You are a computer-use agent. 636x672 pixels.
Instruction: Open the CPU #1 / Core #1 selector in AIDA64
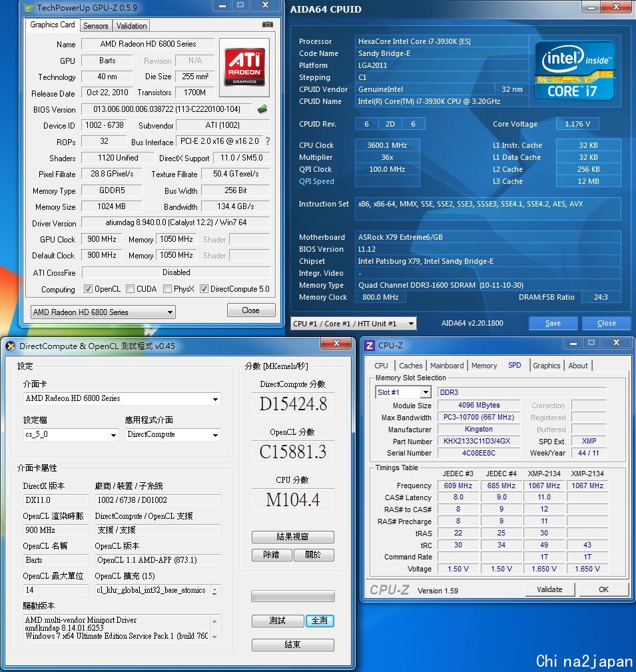[353, 324]
